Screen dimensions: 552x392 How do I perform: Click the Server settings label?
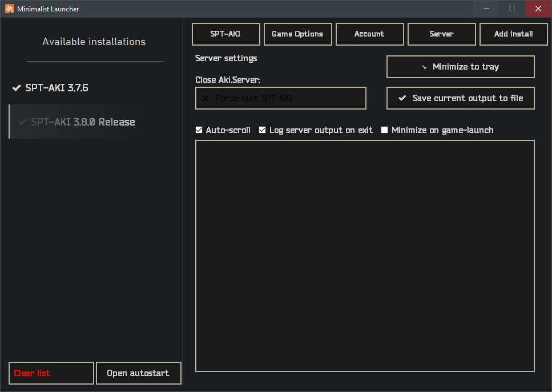[x=226, y=58]
